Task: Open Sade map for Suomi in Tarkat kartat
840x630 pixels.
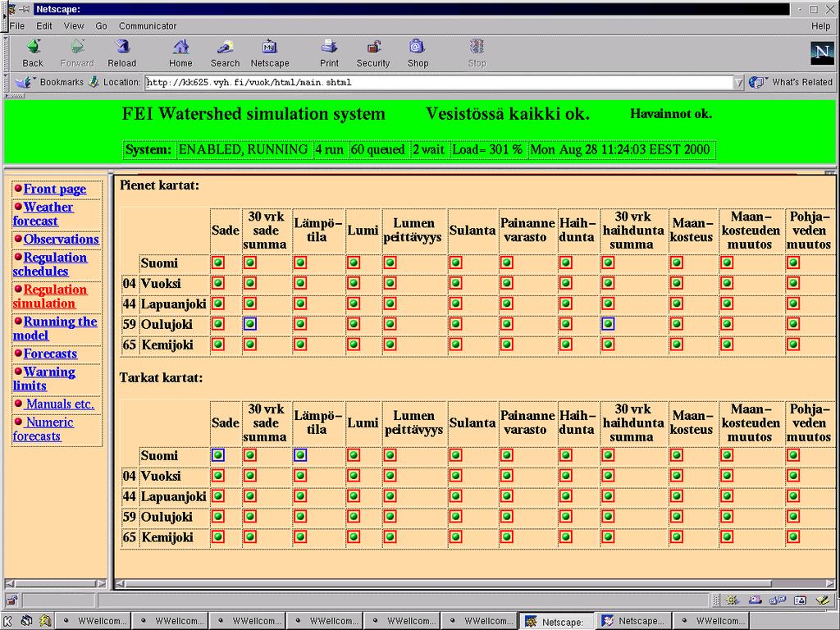Action: click(x=218, y=454)
